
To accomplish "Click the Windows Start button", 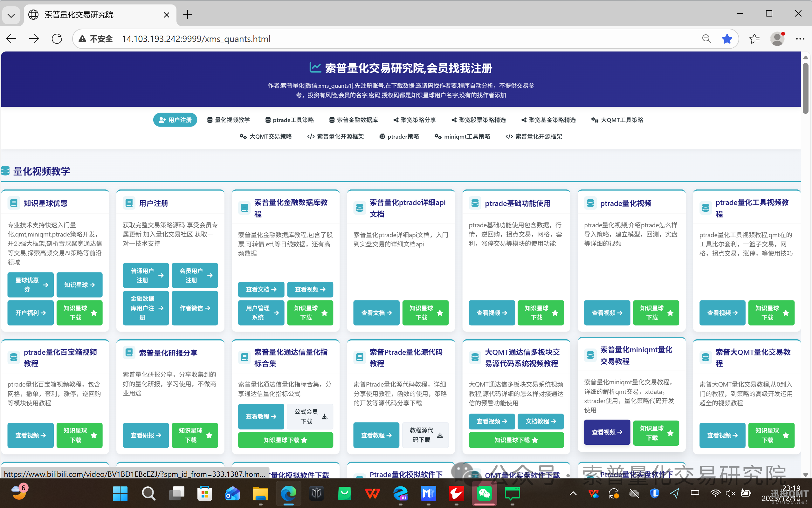I will click(x=120, y=494).
